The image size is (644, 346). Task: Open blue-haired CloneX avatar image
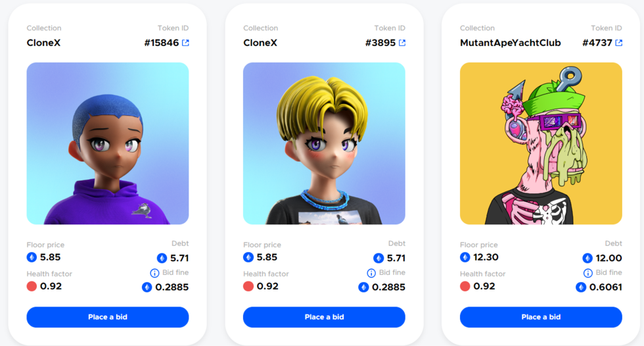click(108, 143)
